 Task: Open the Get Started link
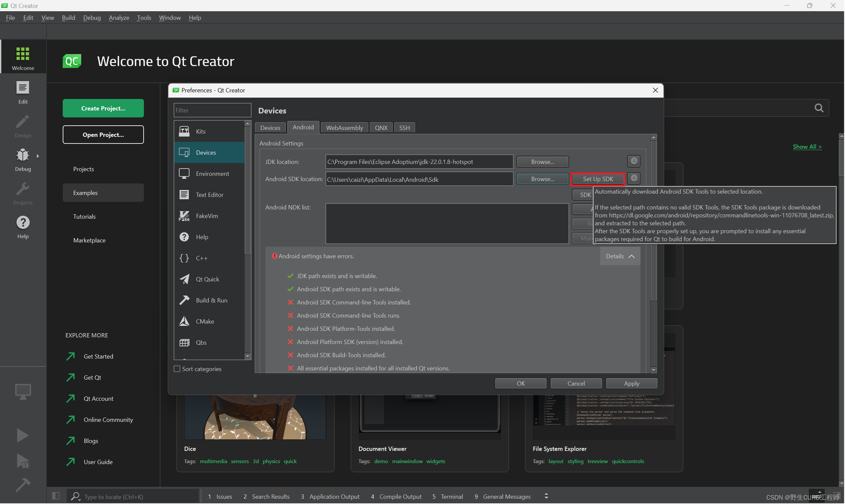click(x=99, y=357)
